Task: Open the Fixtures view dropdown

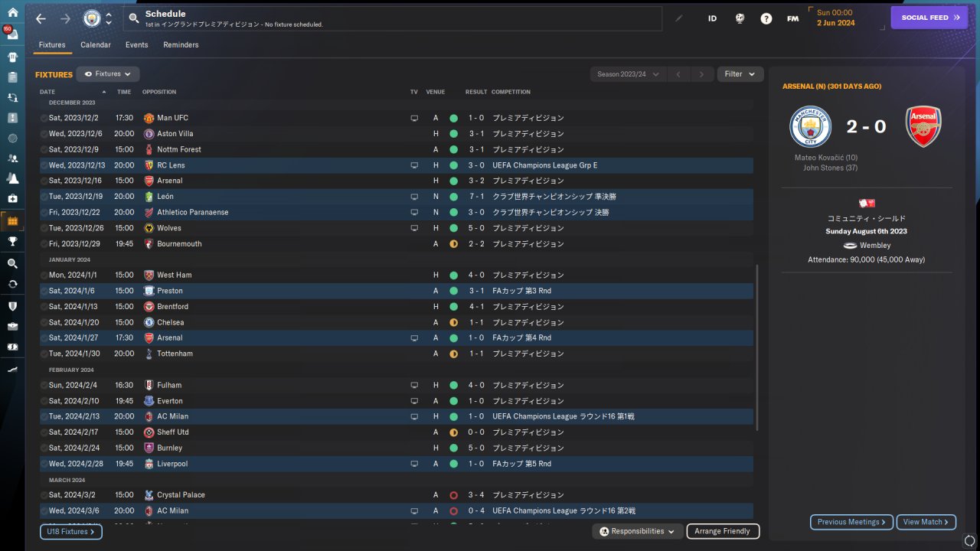Action: point(108,74)
